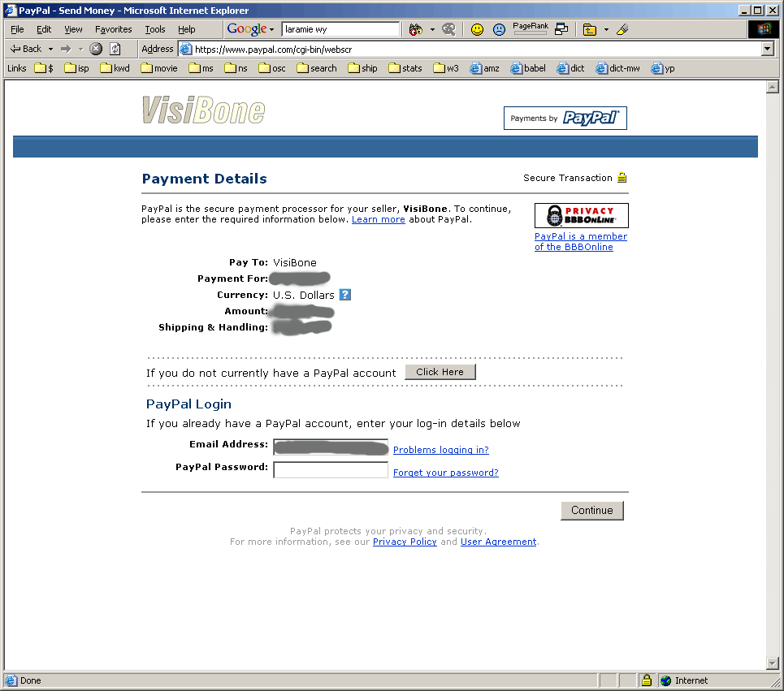Click the dict link shortcut
784x691 pixels.
[570, 68]
